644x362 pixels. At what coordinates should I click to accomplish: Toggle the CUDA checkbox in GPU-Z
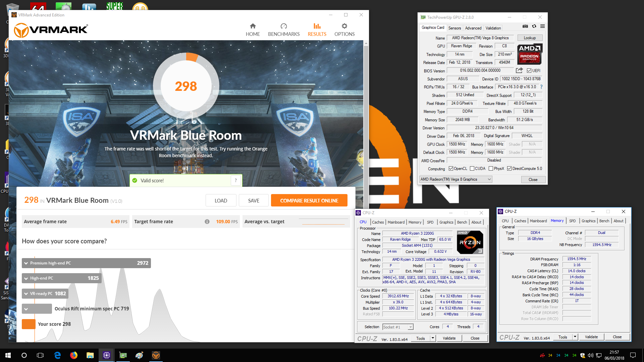(x=472, y=169)
